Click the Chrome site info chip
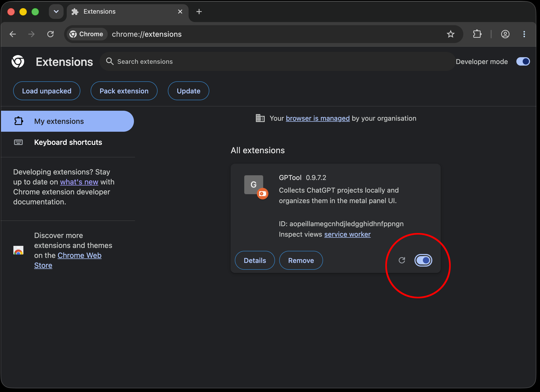Screen dimensions: 540x392 click(x=87, y=34)
